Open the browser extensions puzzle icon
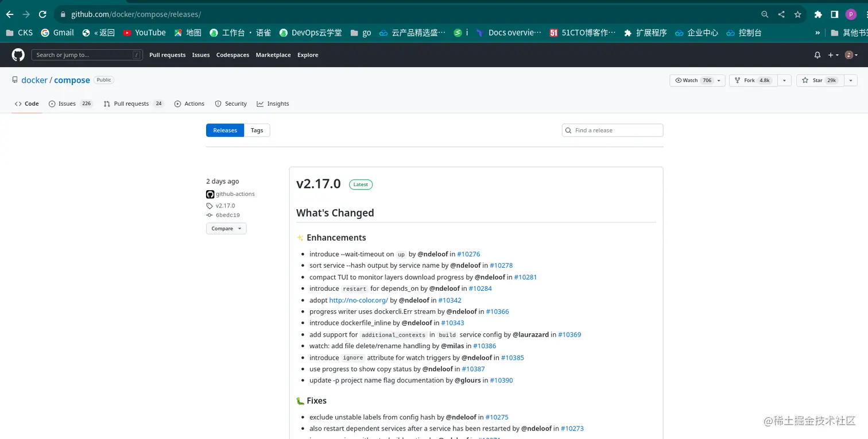The height and width of the screenshot is (439, 868). [818, 14]
